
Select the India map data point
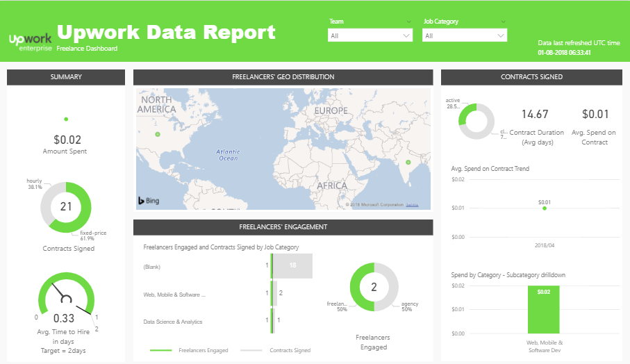coord(408,163)
